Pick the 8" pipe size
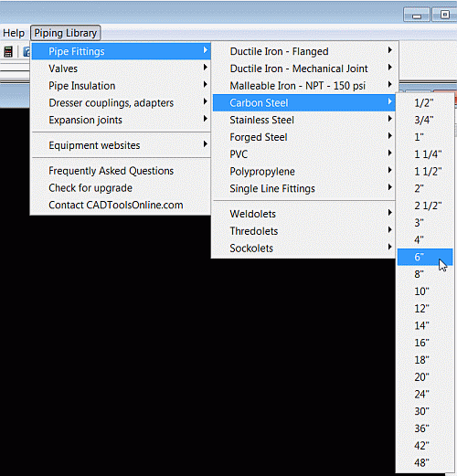The image size is (457, 476). point(425,274)
